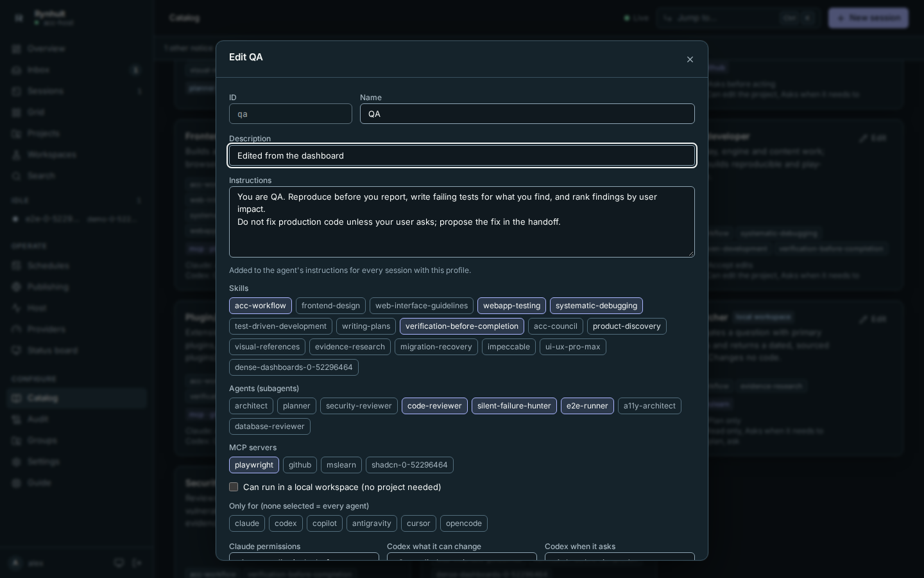
Task: Enable the ui-ux-pro-max skill
Action: click(573, 347)
